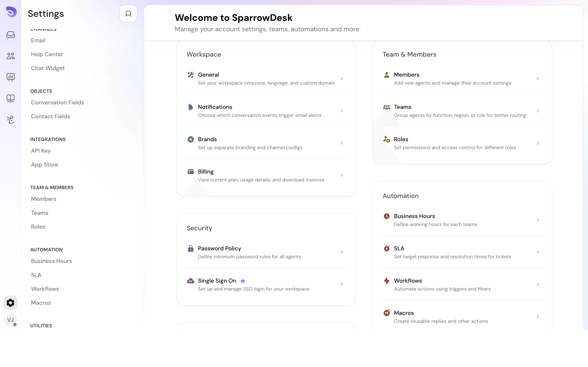Click the settings search icon button
588x367 pixels.
pos(128,14)
